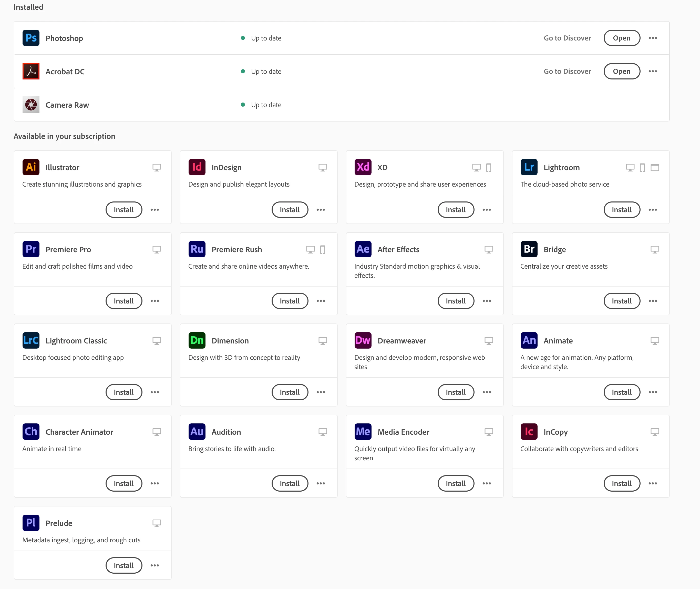Install Lightroom Classic
This screenshot has width=700, height=589.
click(124, 392)
